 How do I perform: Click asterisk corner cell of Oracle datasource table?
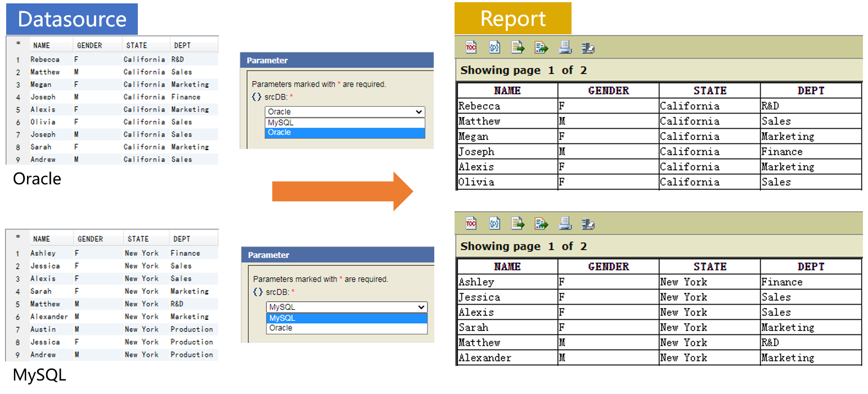click(x=18, y=44)
